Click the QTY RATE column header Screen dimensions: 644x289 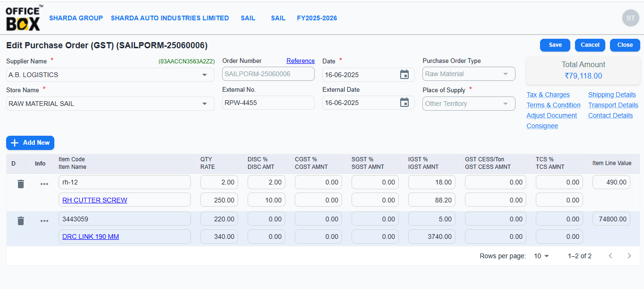click(x=207, y=163)
